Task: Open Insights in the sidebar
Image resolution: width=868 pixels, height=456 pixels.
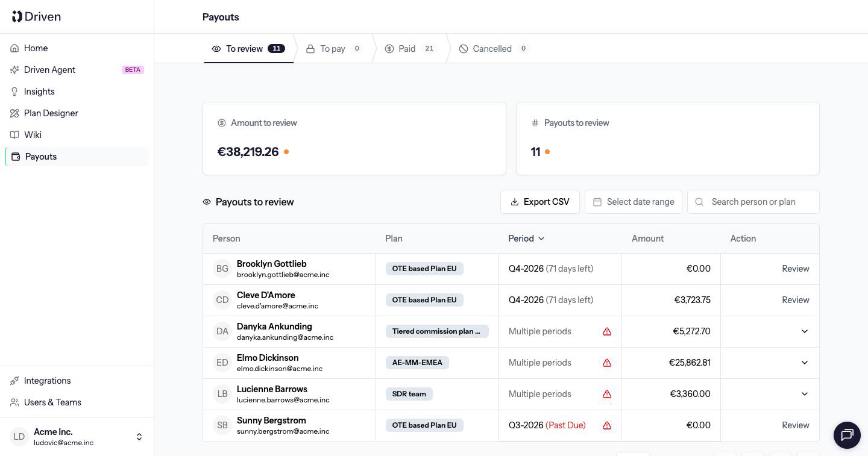Action: click(x=77, y=92)
